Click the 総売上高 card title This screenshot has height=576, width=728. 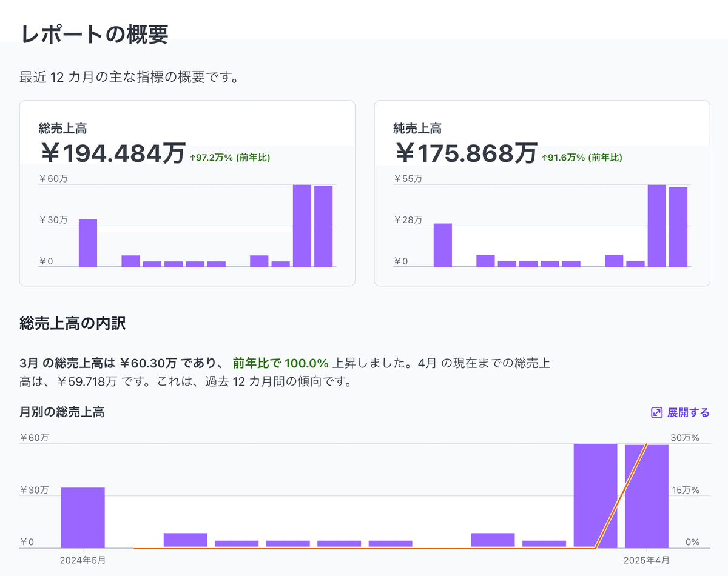point(62,129)
